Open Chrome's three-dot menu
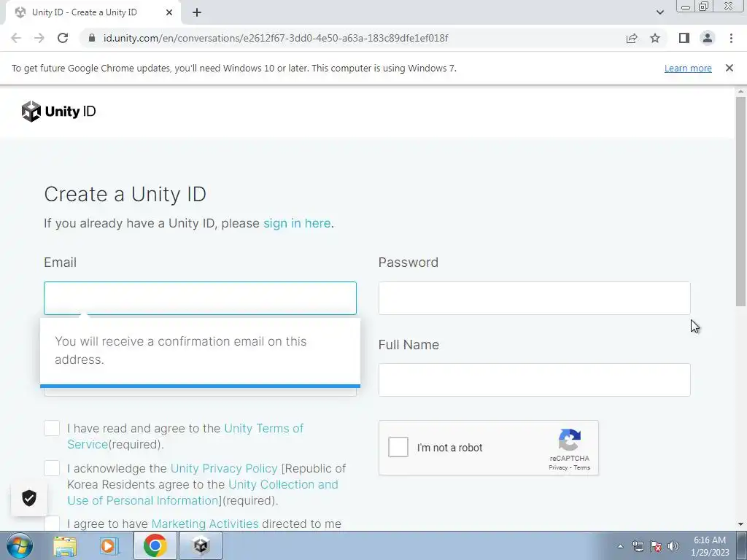This screenshot has height=560, width=747. pos(731,38)
